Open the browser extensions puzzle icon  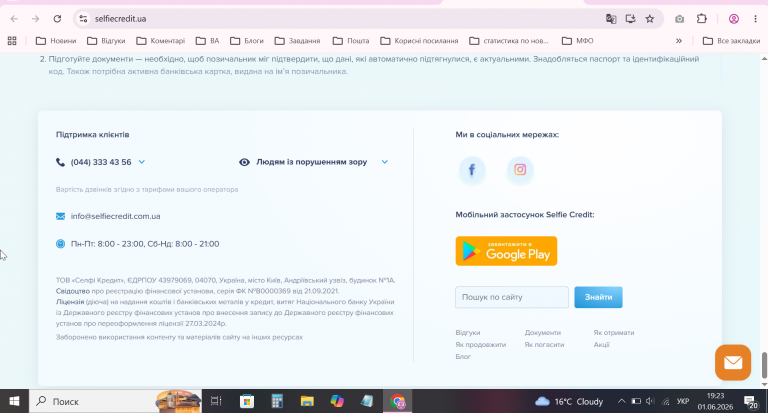[x=702, y=19]
